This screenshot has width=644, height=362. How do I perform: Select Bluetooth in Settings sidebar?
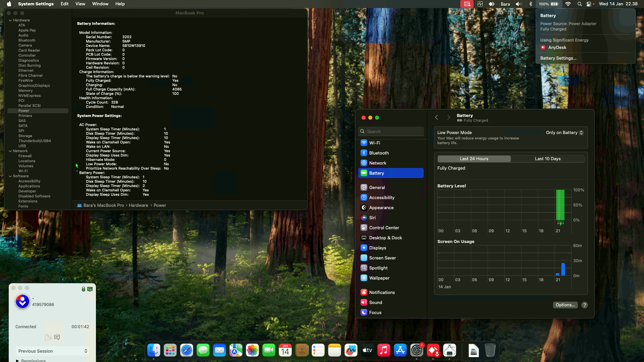[x=379, y=153]
